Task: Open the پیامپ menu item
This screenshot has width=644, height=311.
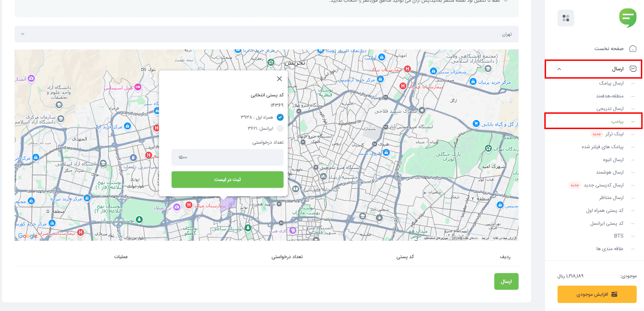Action: (x=617, y=121)
